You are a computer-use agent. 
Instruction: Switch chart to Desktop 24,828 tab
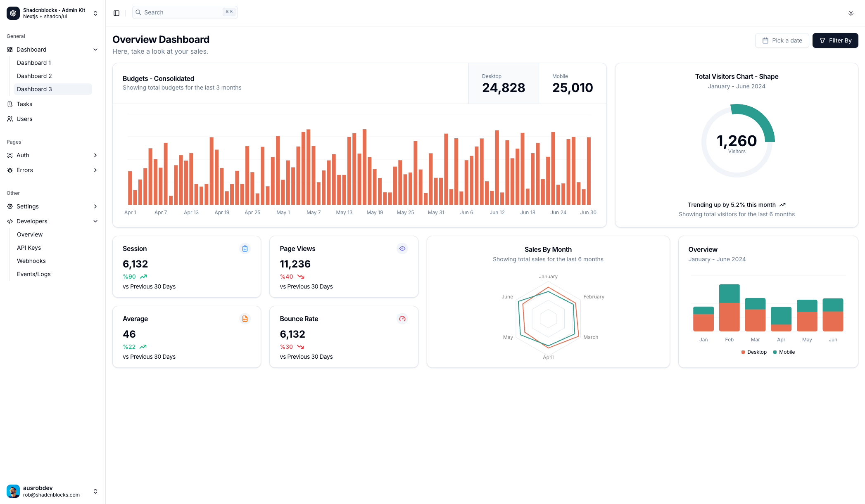pyautogui.click(x=504, y=83)
